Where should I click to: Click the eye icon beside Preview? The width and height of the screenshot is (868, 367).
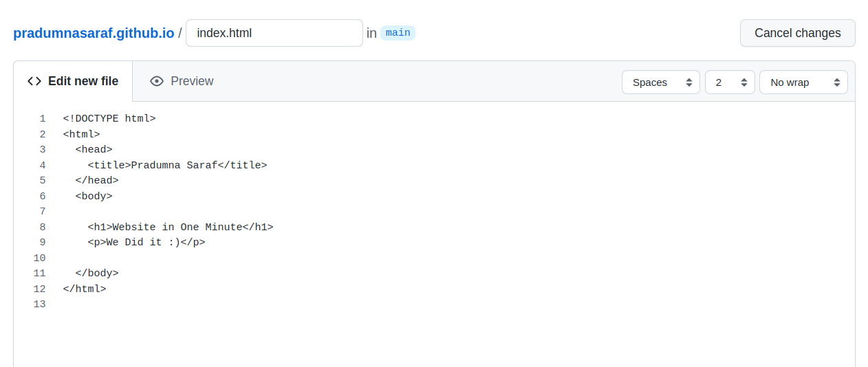[157, 81]
